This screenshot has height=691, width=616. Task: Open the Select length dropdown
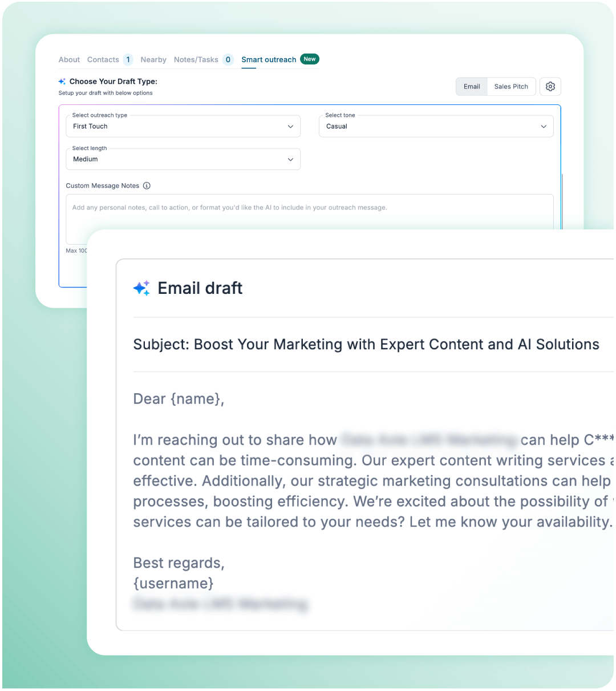[x=183, y=159]
